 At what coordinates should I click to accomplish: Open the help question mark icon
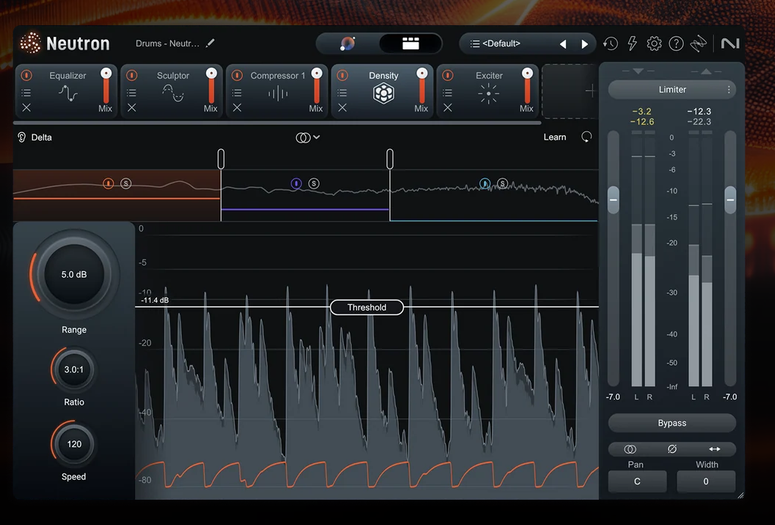(676, 44)
